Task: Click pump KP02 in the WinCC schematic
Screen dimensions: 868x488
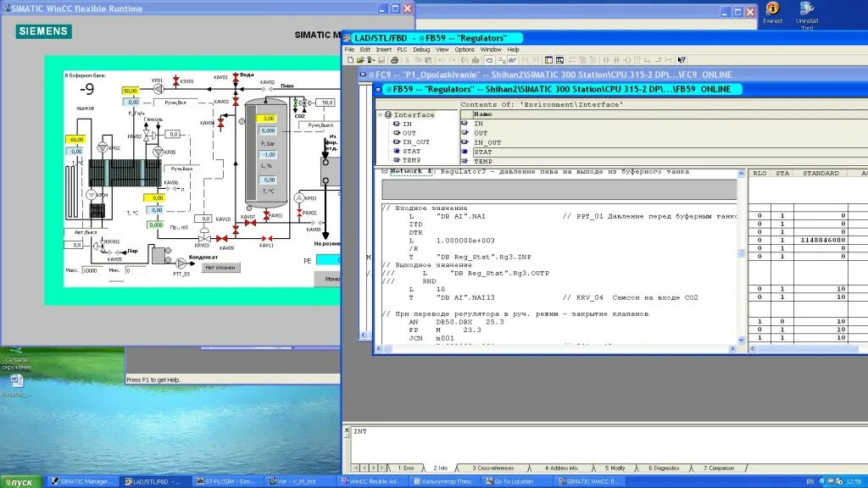Action: coord(103,147)
